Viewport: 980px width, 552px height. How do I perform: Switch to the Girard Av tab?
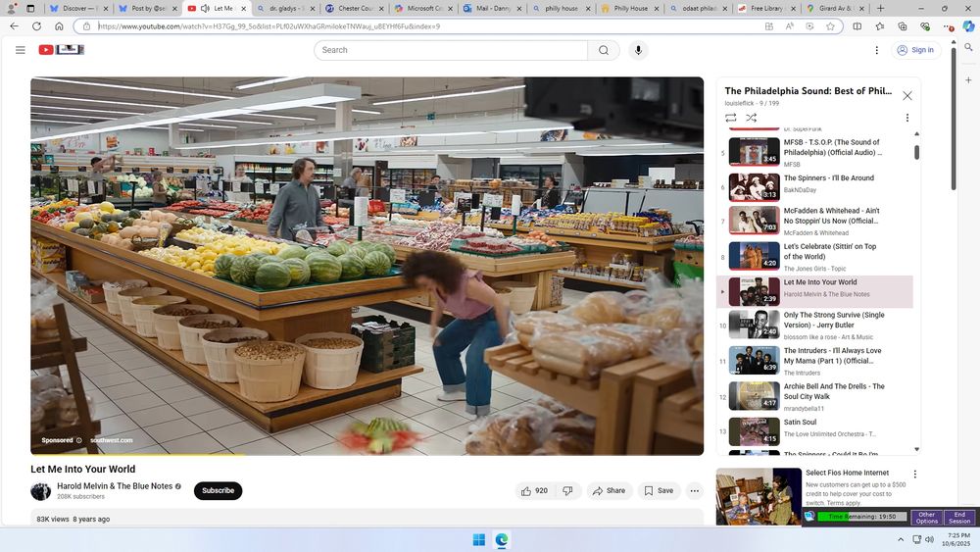[x=835, y=8]
